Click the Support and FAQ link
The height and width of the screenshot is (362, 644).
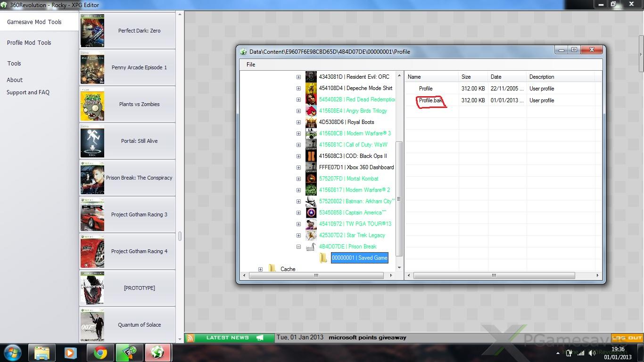28,92
